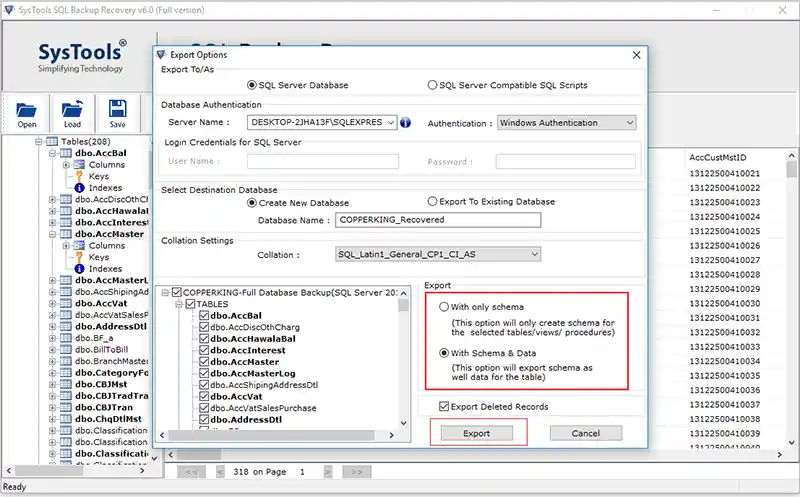Click the Database Name input field
This screenshot has width=800, height=497.
[438, 220]
